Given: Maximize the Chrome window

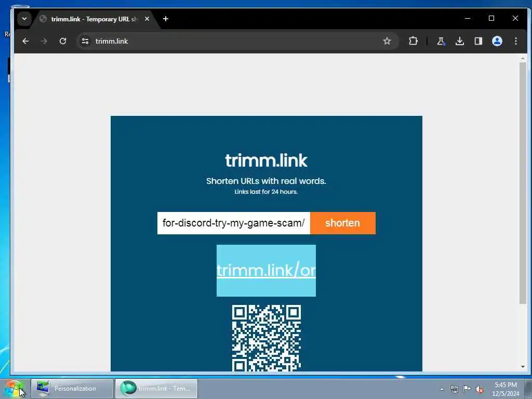Looking at the screenshot, I should click(x=491, y=18).
